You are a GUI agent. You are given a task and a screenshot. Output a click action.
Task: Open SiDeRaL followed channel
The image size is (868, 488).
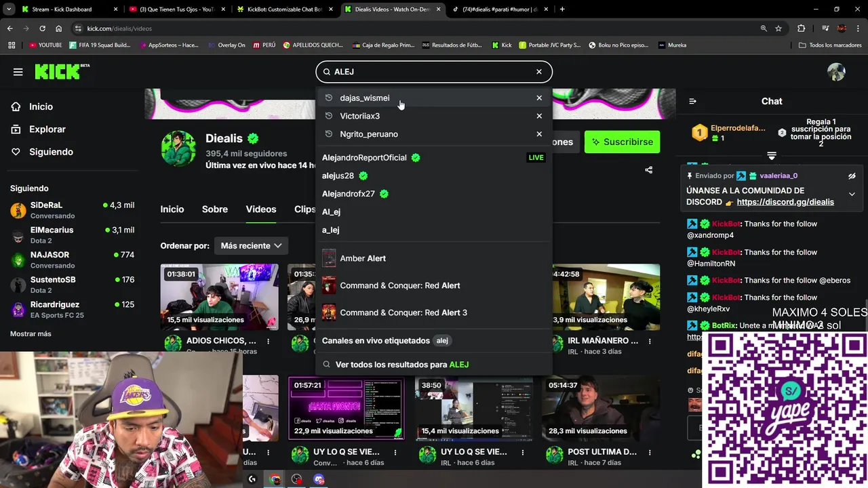point(71,210)
